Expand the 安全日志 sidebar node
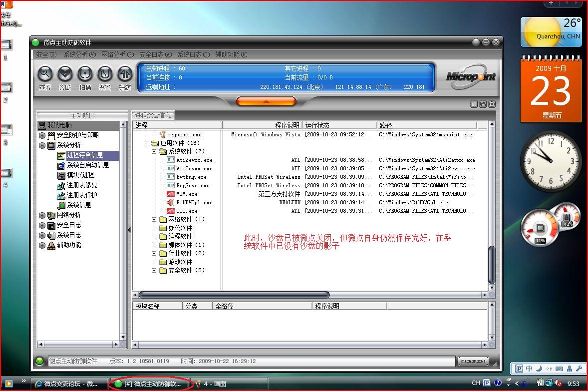Viewport: 588px width, 391px height. pyautogui.click(x=42, y=226)
